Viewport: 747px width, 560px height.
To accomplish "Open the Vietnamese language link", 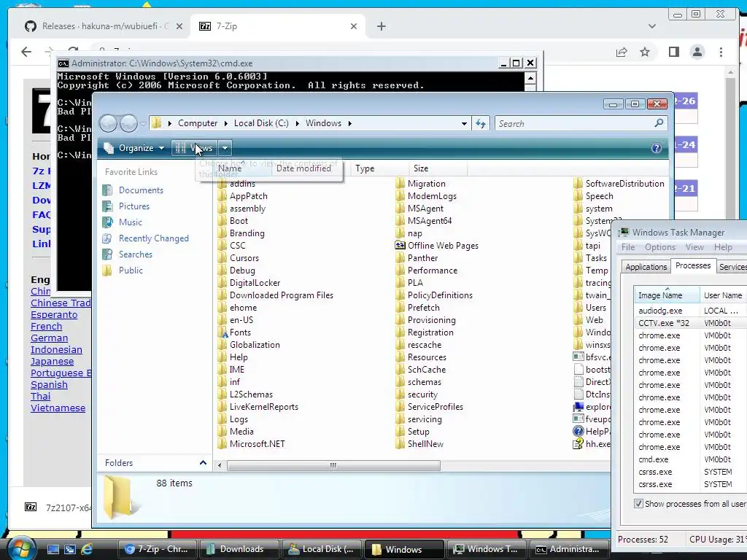I will [x=58, y=408].
